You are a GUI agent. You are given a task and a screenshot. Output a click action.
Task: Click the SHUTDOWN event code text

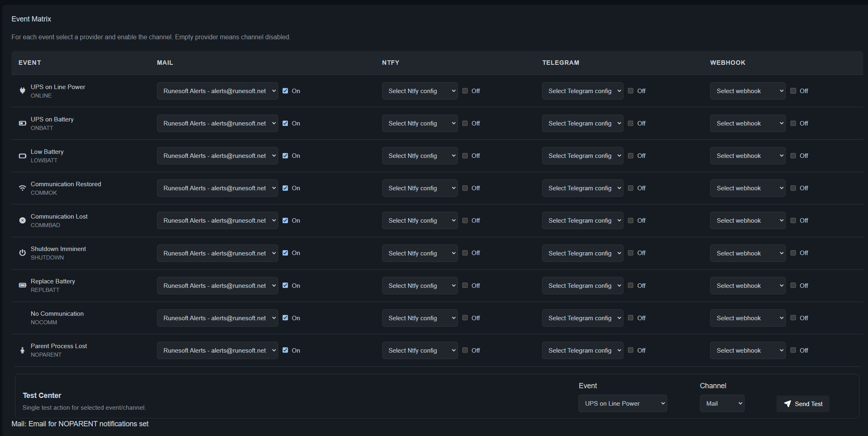pyautogui.click(x=47, y=257)
